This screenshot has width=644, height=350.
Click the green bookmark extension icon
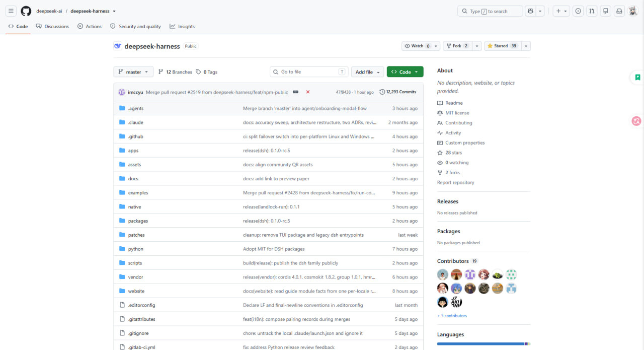[x=637, y=78]
